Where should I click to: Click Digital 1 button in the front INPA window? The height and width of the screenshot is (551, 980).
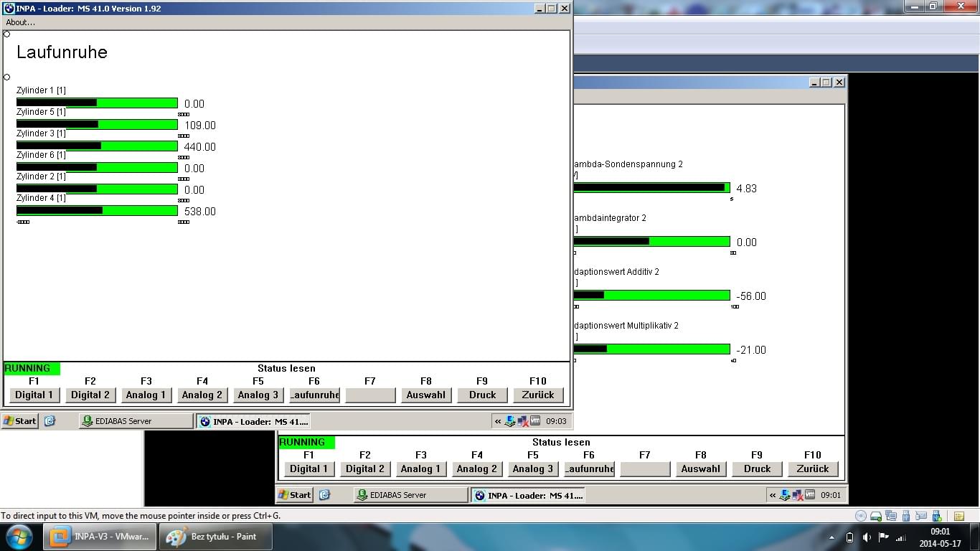pos(34,395)
